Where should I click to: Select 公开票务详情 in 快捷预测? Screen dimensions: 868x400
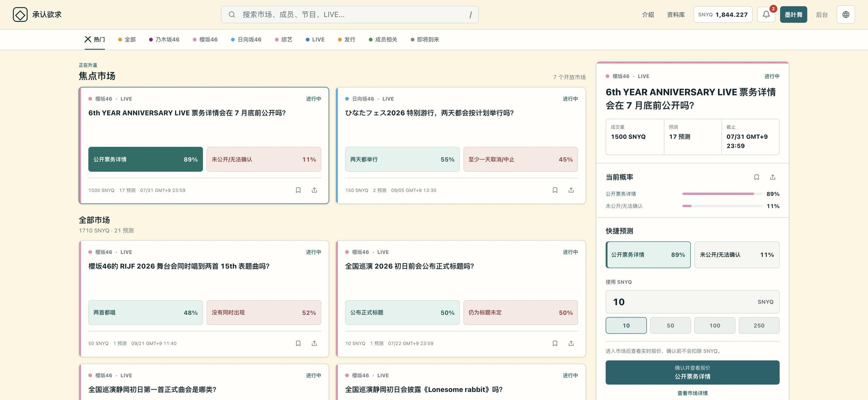click(x=648, y=254)
